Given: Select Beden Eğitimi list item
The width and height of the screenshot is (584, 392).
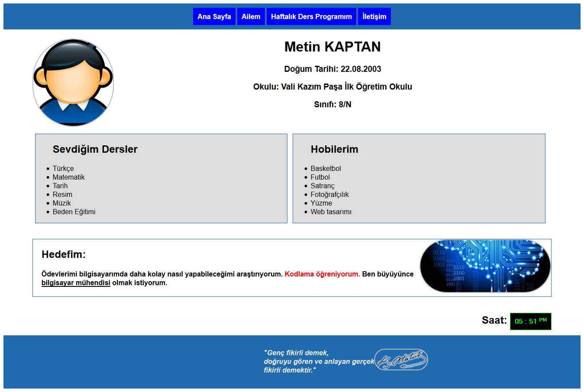Looking at the screenshot, I should pyautogui.click(x=74, y=212).
